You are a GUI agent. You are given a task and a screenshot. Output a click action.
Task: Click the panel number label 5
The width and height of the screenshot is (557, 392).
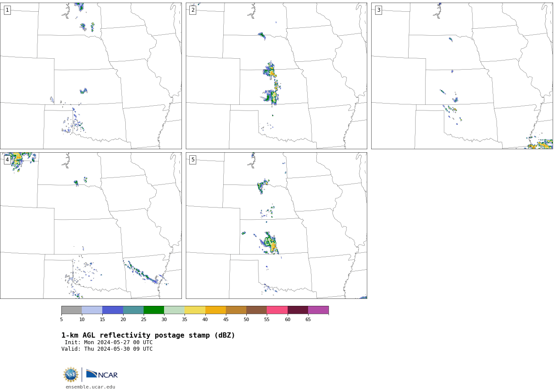pos(193,160)
